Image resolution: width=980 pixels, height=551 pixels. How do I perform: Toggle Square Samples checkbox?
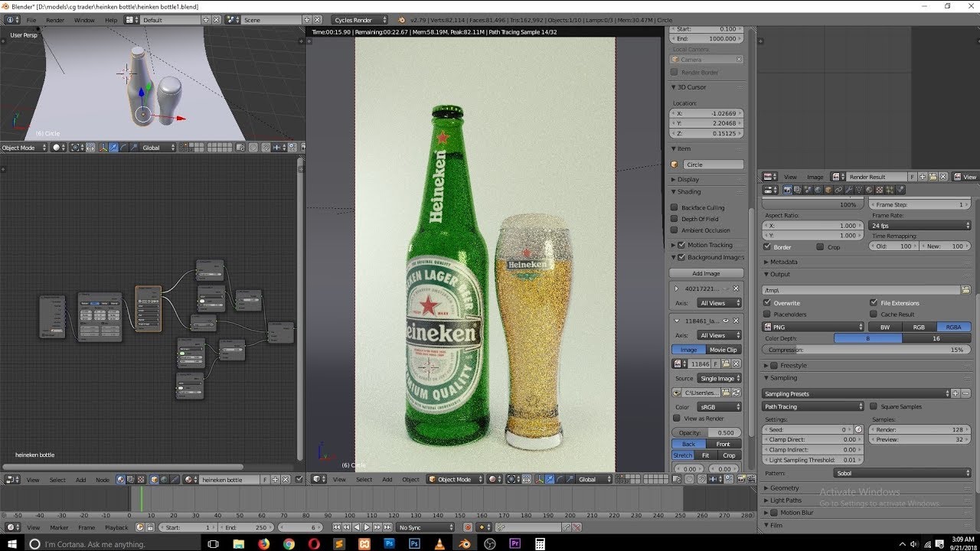pos(874,406)
